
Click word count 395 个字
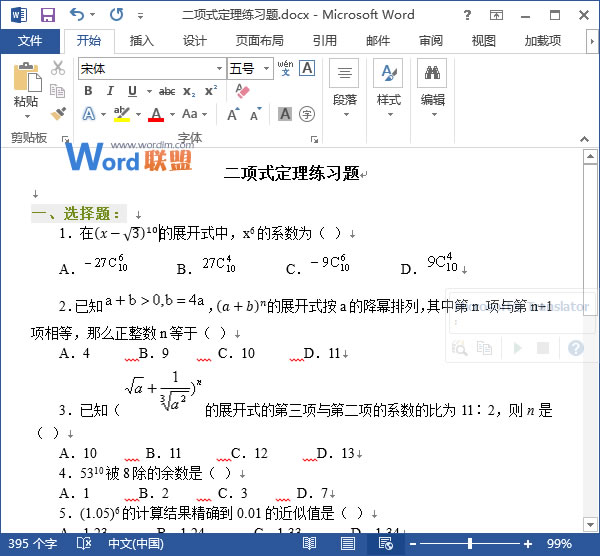[x=33, y=543]
